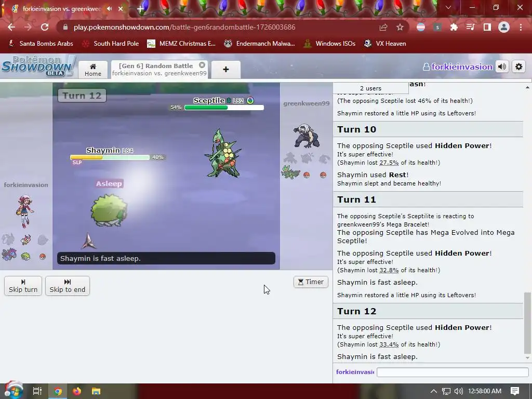Open the gray S browser extension
The image size is (532, 399).
point(437,27)
